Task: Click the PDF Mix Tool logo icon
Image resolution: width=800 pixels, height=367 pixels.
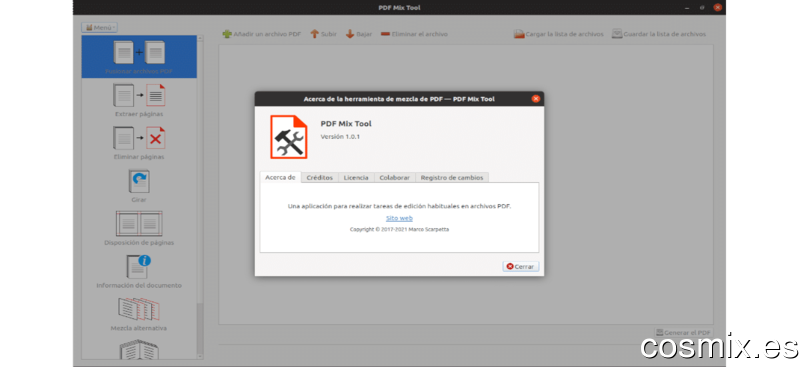Action: point(289,137)
